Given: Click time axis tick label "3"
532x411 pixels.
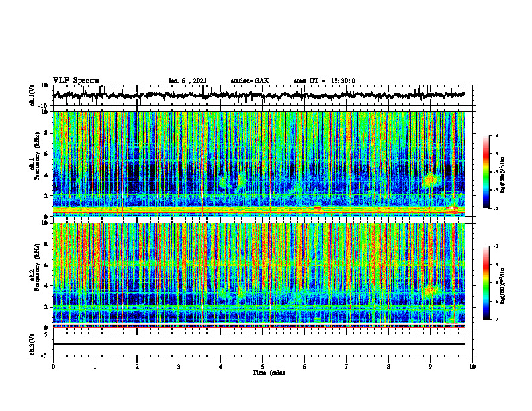Looking at the screenshot, I should pos(179,367).
